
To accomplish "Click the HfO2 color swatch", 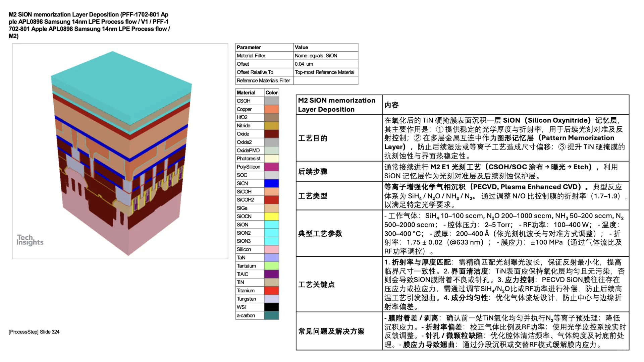I will [x=272, y=117].
